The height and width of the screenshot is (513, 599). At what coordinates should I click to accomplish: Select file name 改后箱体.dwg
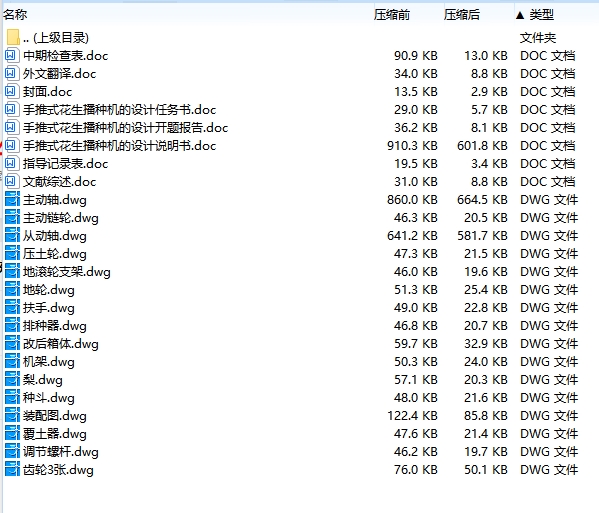pos(61,344)
